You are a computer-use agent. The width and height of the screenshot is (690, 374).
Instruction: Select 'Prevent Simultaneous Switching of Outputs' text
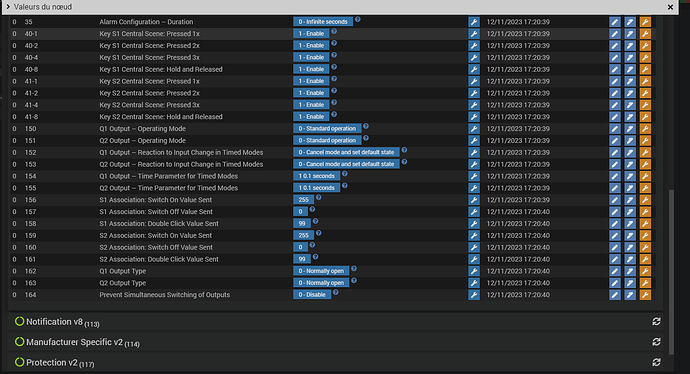165,295
